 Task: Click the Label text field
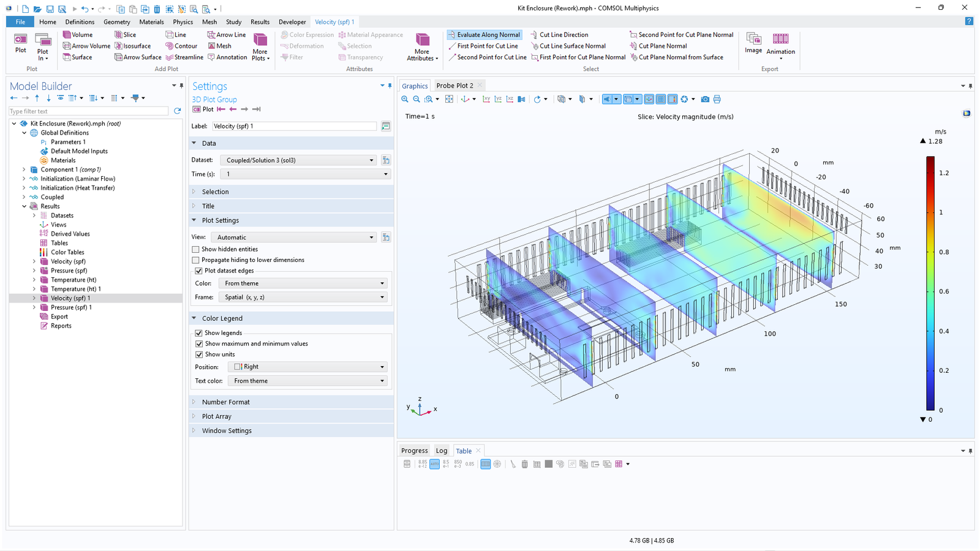(x=294, y=126)
